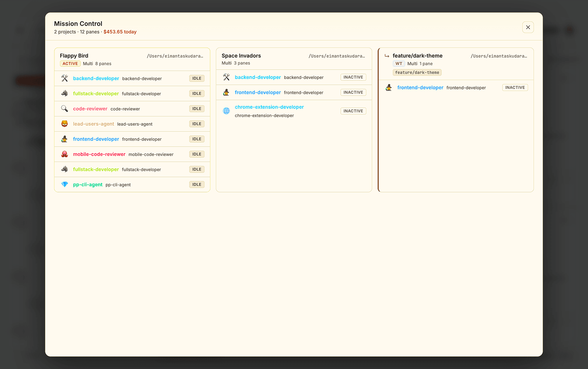The image size is (588, 369).
Task: Click the tools icon of Flappy Bird's backend-developer
Action: [x=65, y=78]
